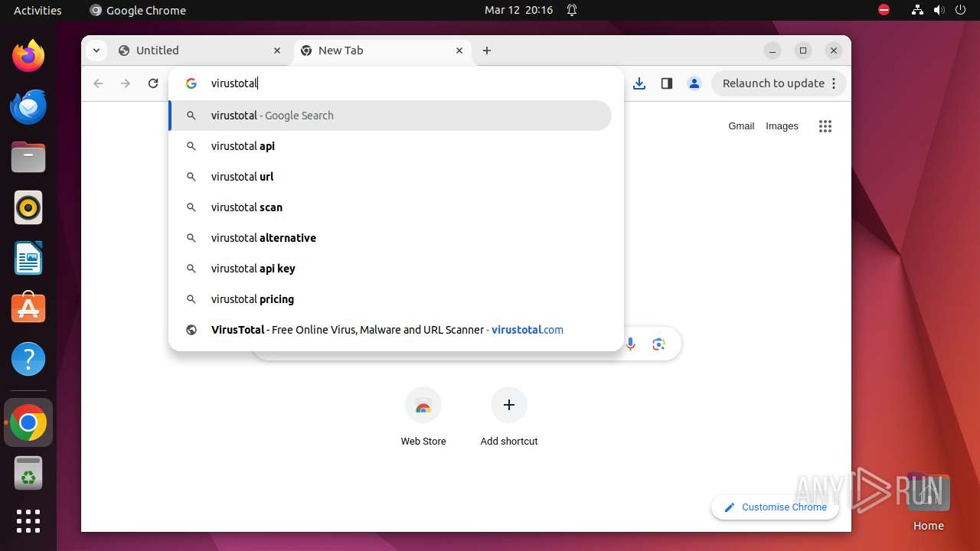This screenshot has height=551, width=980.
Task: Open the Gmail link
Action: [x=741, y=126]
